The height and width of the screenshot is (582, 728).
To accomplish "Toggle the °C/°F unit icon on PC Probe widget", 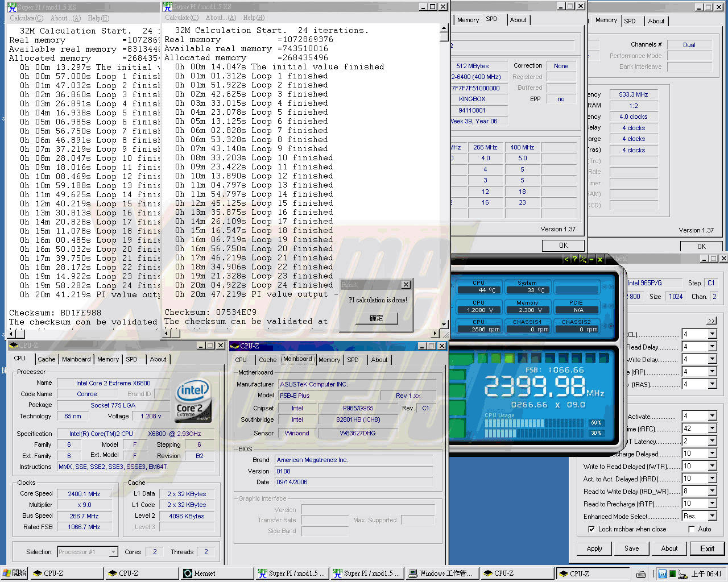I will coord(583,259).
